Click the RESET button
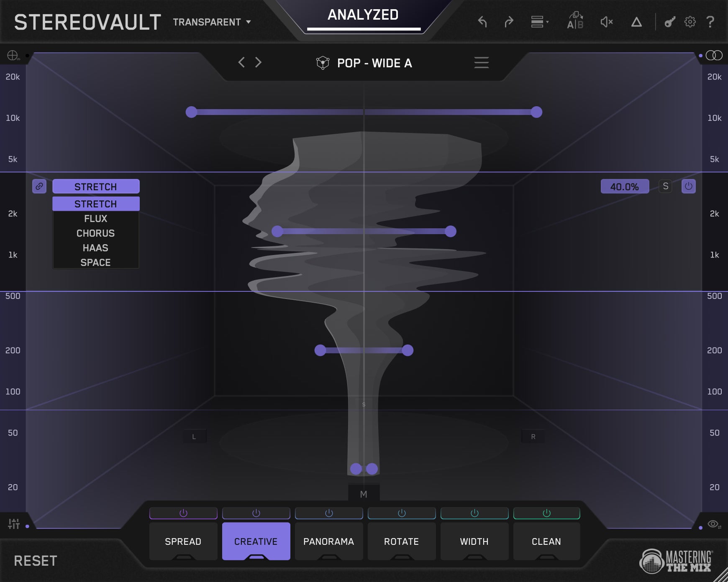 (36, 561)
